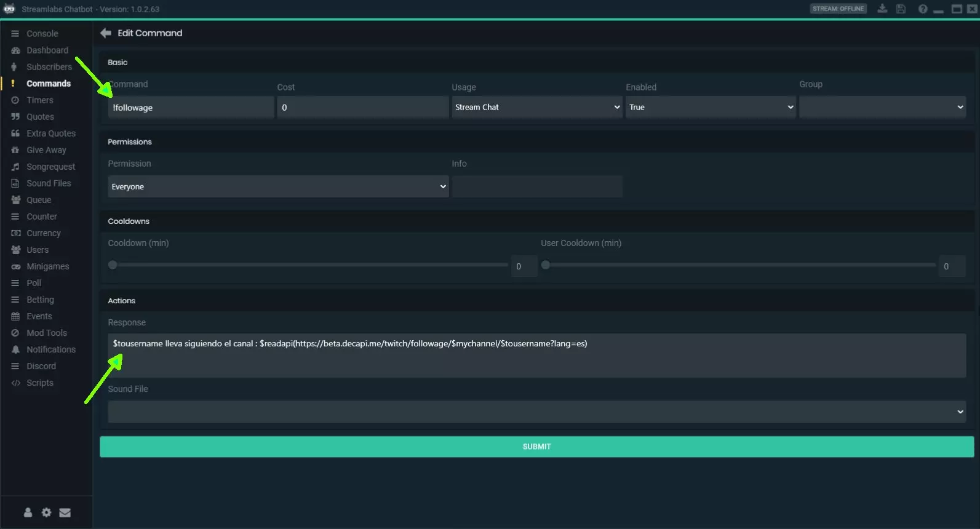This screenshot has width=980, height=529.
Task: Open the Songrequest section
Action: pyautogui.click(x=50, y=167)
